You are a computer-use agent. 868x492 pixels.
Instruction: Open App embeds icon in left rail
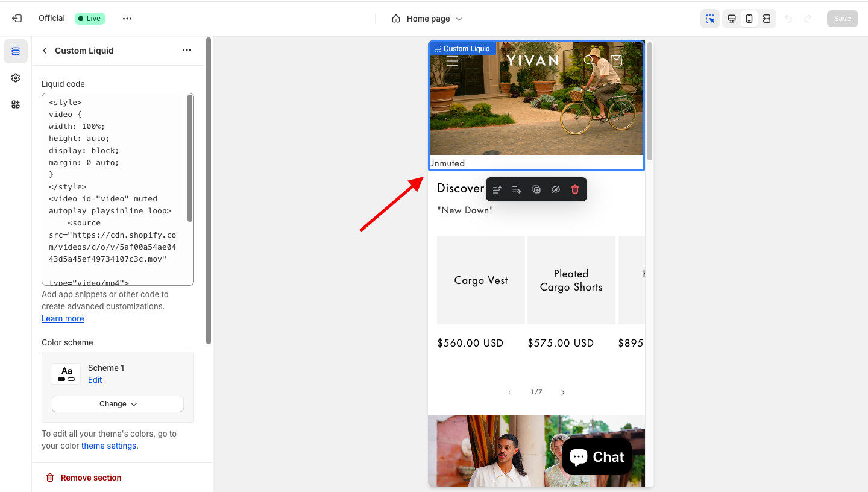[16, 104]
